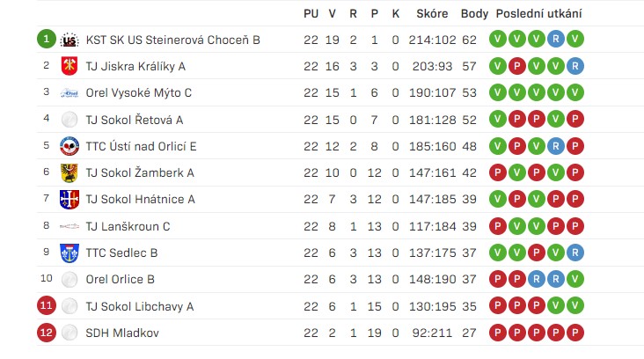
Task: Click the last red P result for SDH Mladkov
Action: 575,333
